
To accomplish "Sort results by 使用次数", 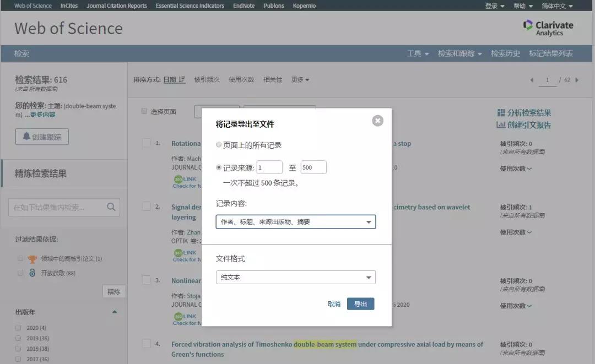I will point(241,80).
